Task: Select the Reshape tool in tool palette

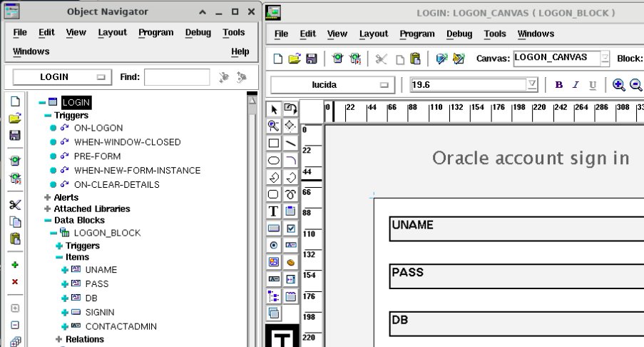Action: click(290, 126)
